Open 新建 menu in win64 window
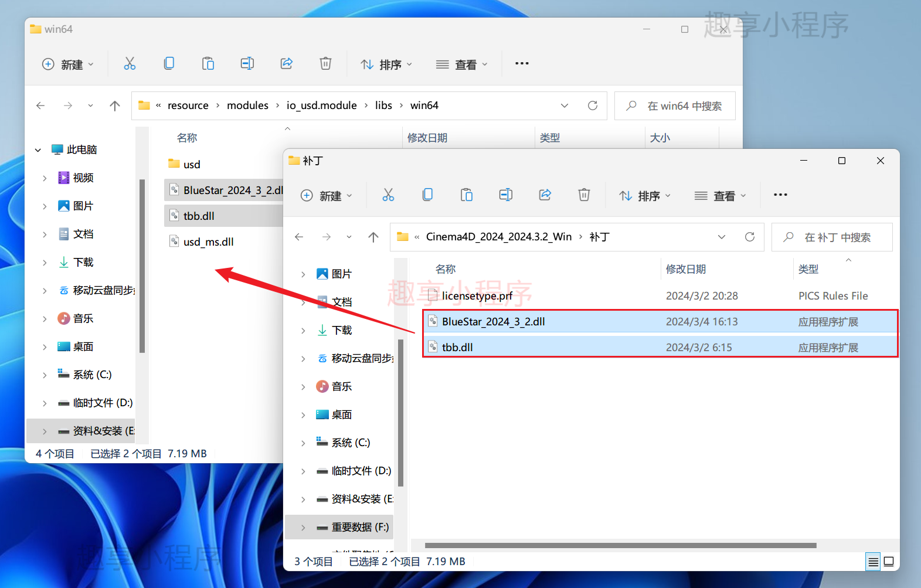This screenshot has width=921, height=588. (x=68, y=64)
